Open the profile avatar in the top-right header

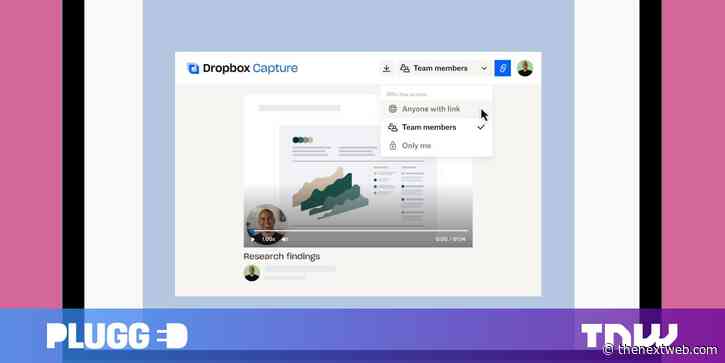525,68
